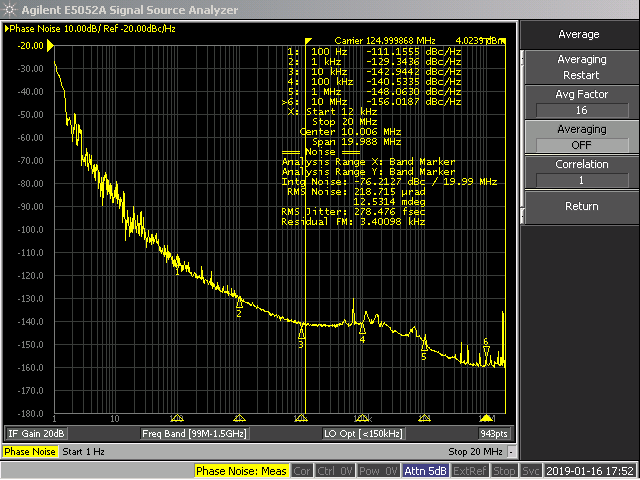
Task: Click the Stop 20 MHz label
Action: pyautogui.click(x=475, y=452)
